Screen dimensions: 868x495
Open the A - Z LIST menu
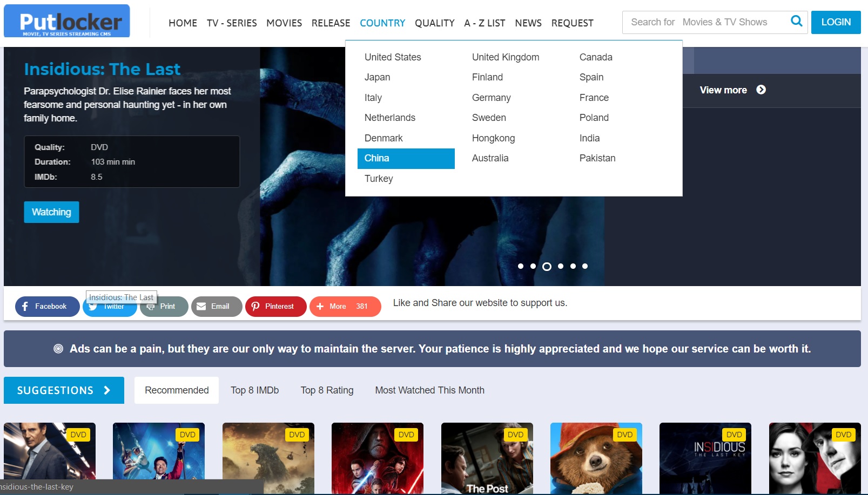(485, 23)
